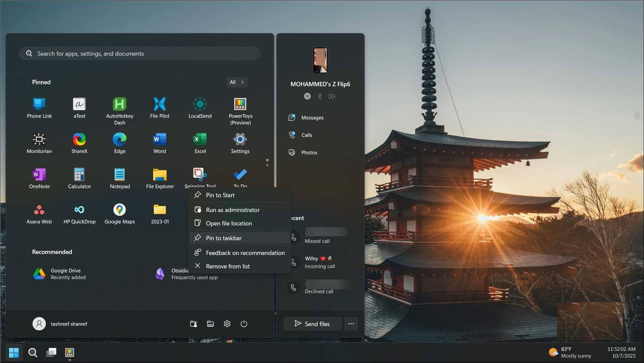The image size is (644, 363).
Task: Disconnect the phone using the X toggle
Action: (307, 96)
